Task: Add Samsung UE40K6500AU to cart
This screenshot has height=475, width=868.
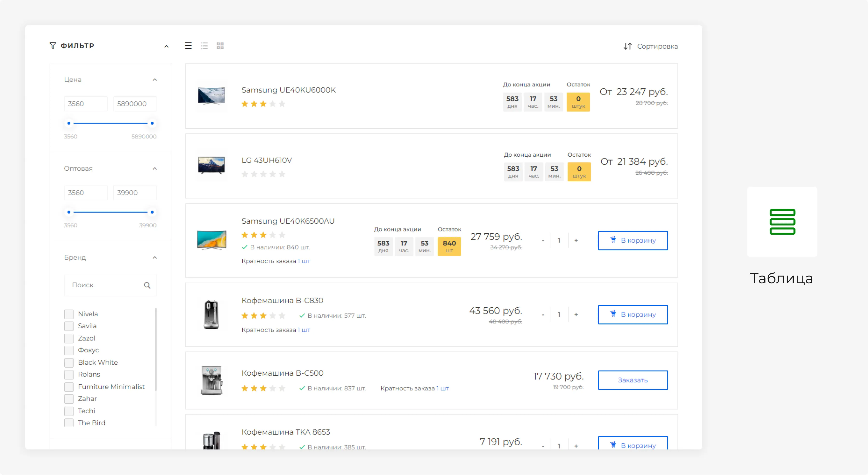Action: (x=632, y=240)
